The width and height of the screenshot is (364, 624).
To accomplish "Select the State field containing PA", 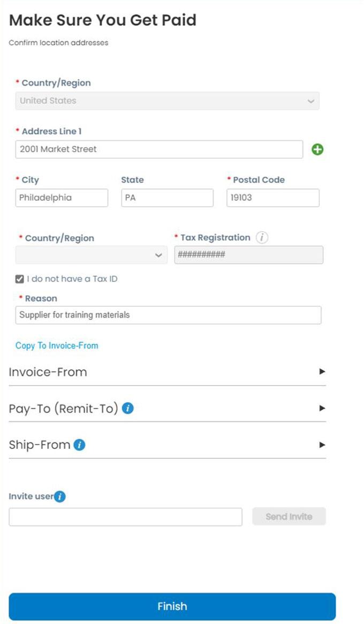I will [167, 198].
